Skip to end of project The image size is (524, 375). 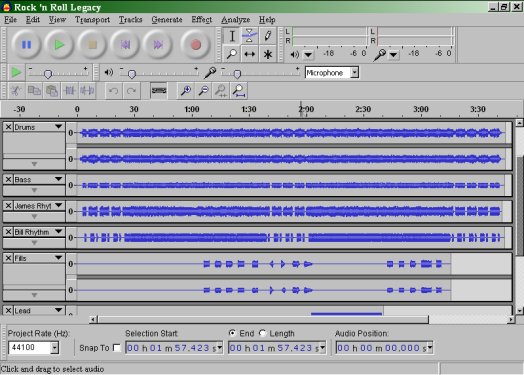[158, 44]
